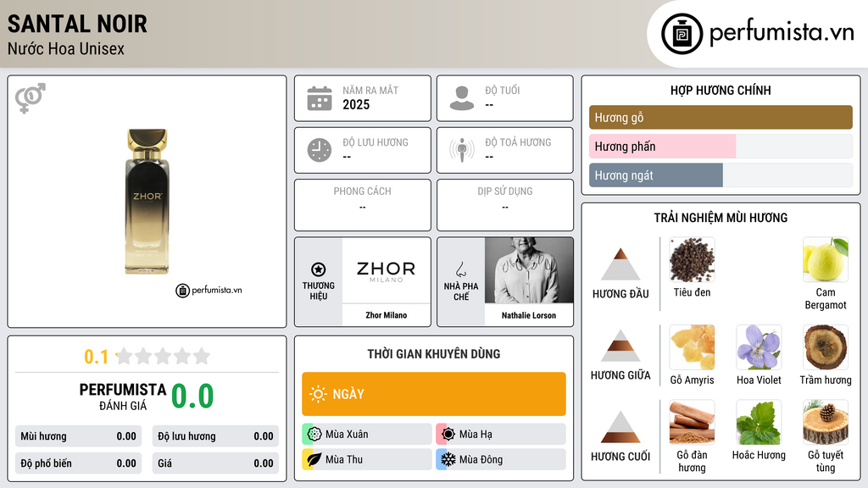Click the perfumista.vn site name in header
868x488 pixels.
point(782,33)
